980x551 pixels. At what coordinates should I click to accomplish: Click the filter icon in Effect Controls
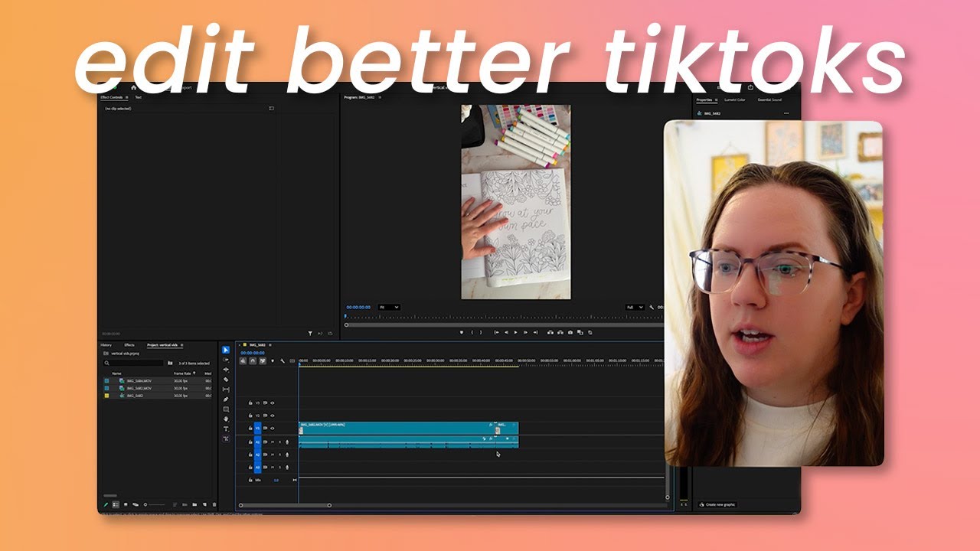click(x=310, y=334)
